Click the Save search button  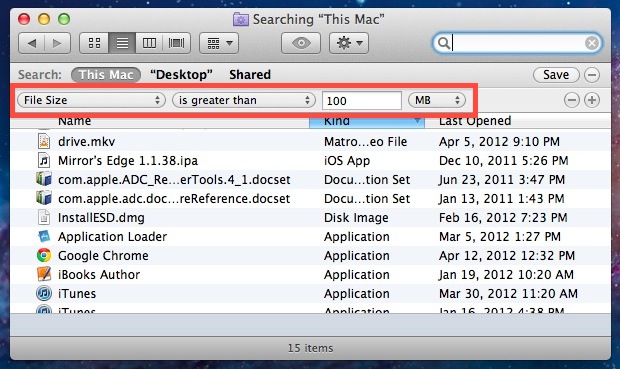click(x=556, y=75)
